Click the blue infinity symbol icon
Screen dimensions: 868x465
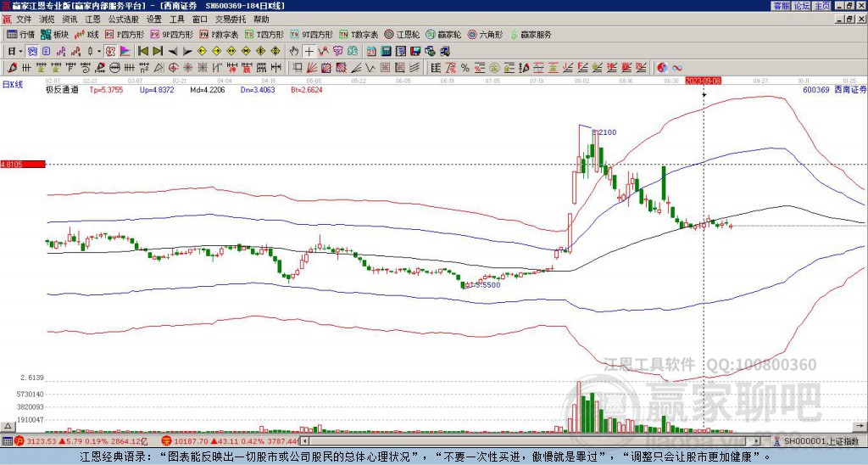(x=677, y=68)
